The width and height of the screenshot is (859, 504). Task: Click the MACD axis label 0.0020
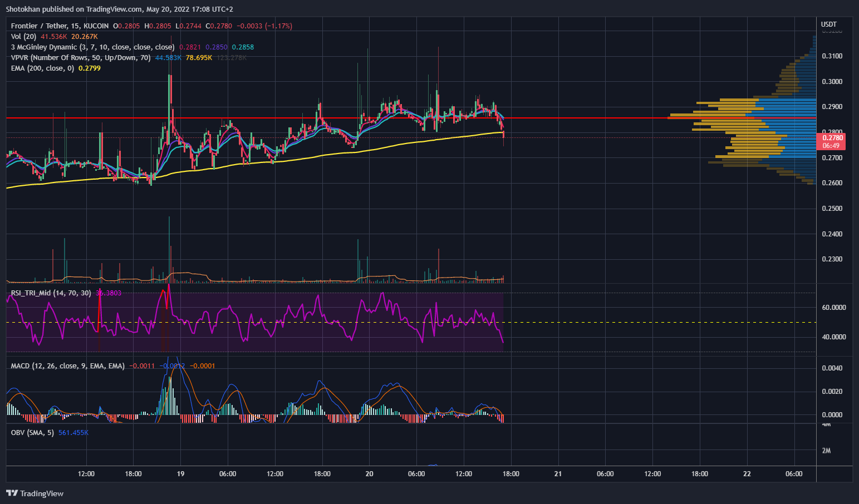click(832, 392)
